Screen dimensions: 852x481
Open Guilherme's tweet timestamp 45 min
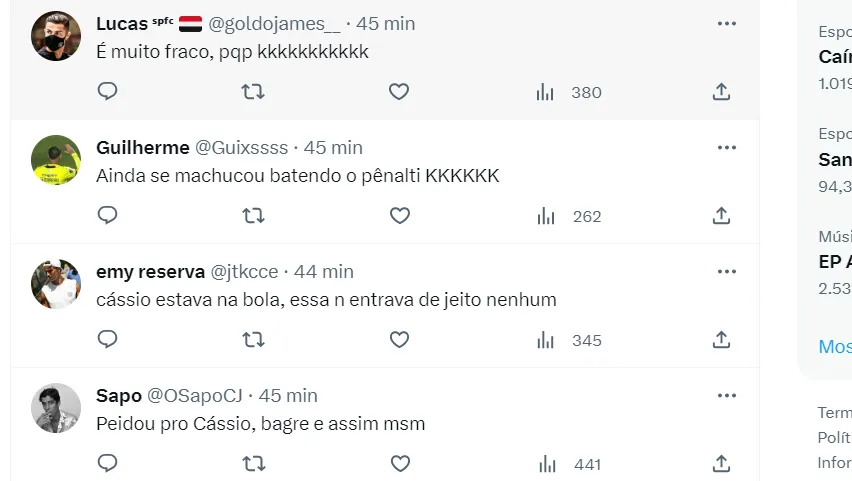333,147
